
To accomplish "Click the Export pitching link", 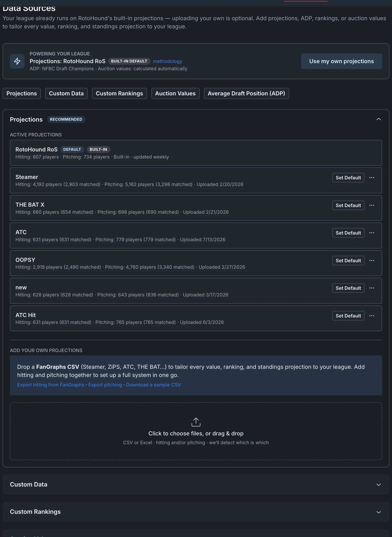I will tap(105, 385).
